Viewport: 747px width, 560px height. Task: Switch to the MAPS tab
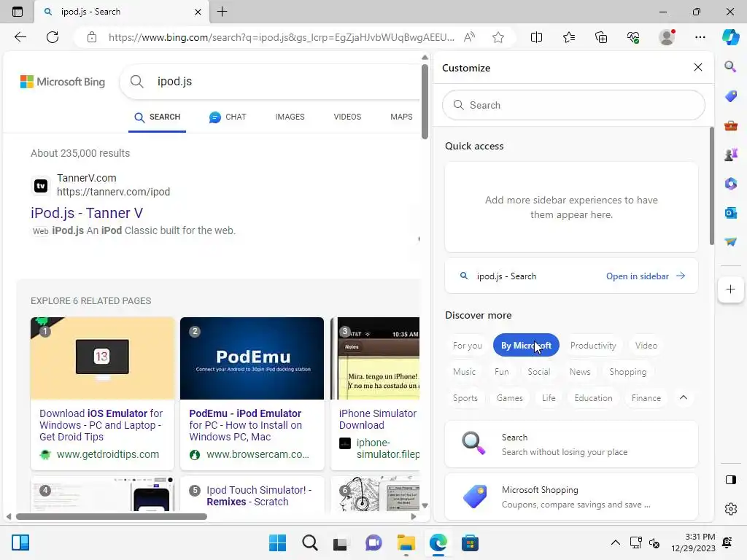coord(401,117)
